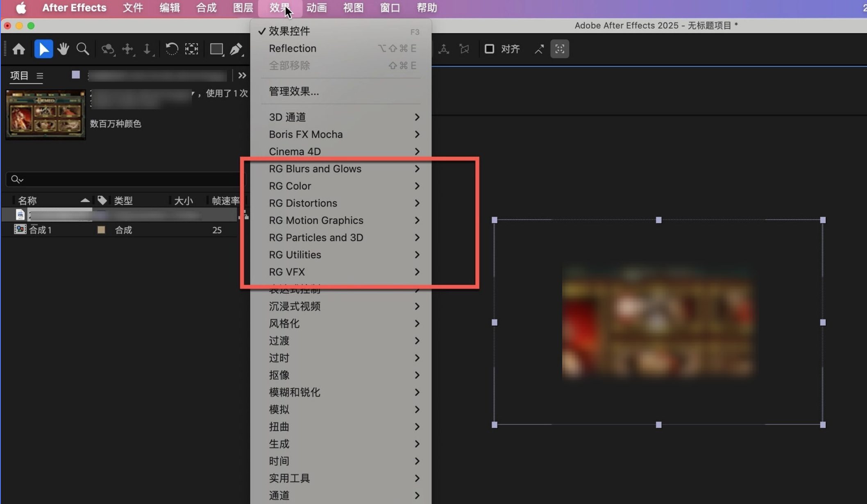The height and width of the screenshot is (504, 867).
Task: Sort project items by 名称 column
Action: point(27,200)
